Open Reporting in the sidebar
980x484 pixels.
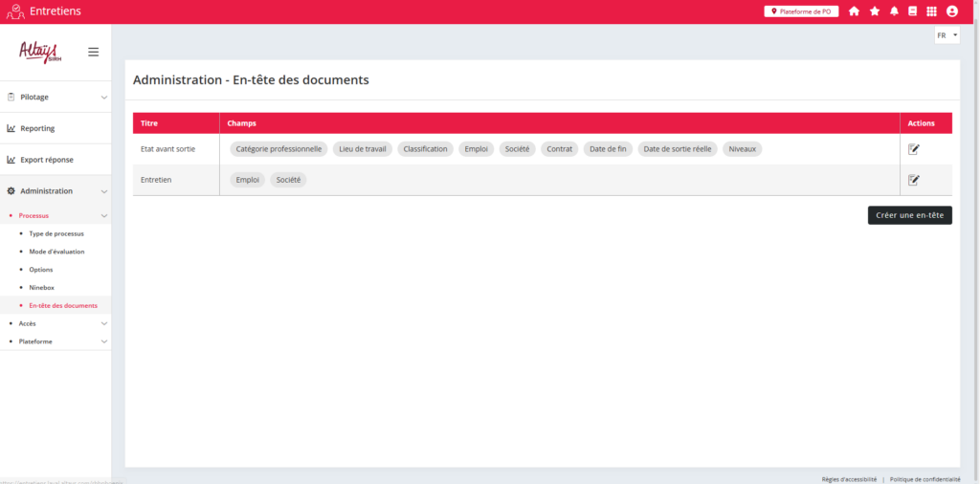coord(38,128)
